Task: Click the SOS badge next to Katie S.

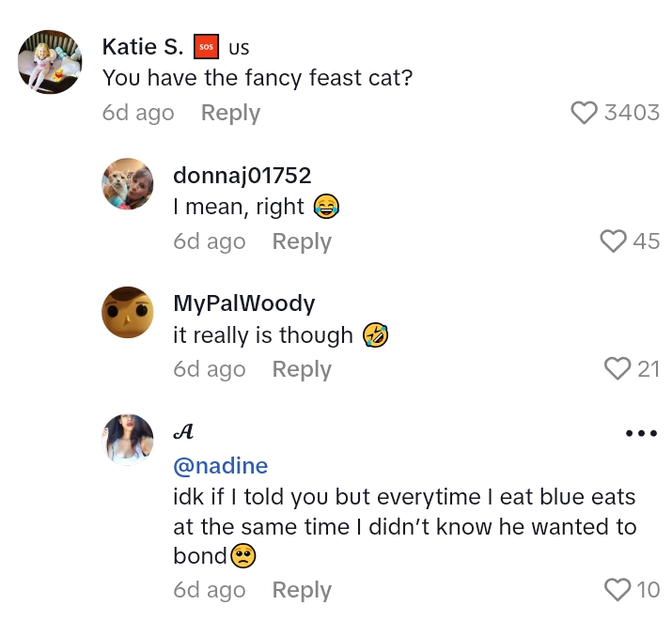Action: (x=206, y=46)
